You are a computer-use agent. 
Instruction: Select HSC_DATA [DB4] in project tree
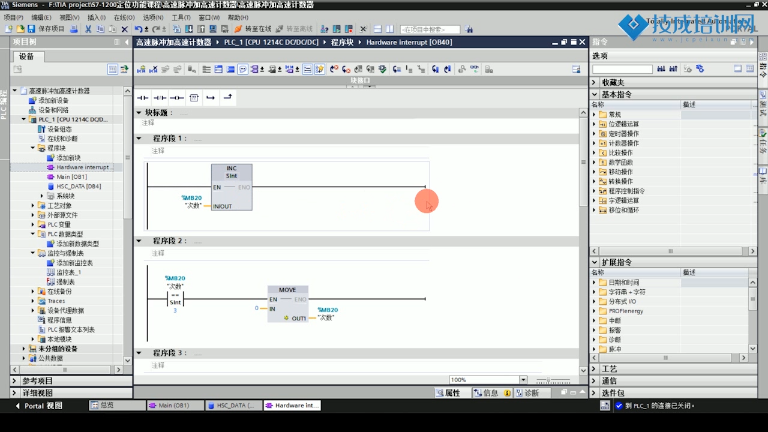[x=78, y=187]
